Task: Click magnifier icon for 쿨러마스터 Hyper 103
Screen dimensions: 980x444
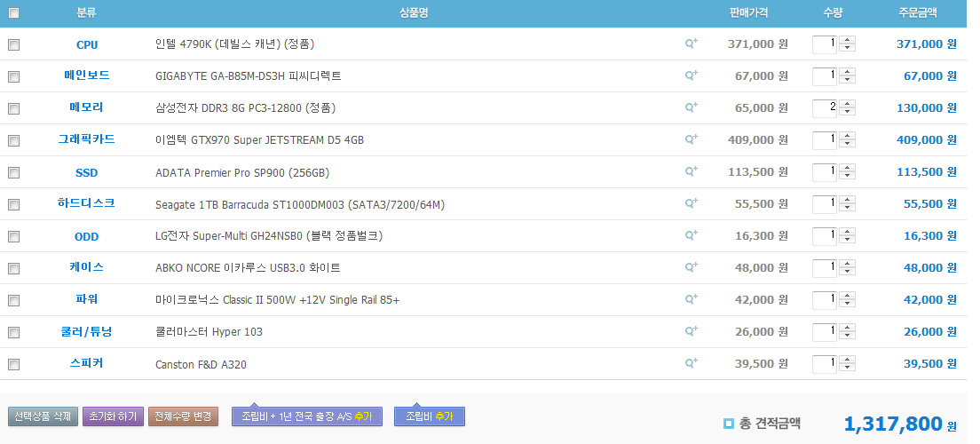Action: 692,330
